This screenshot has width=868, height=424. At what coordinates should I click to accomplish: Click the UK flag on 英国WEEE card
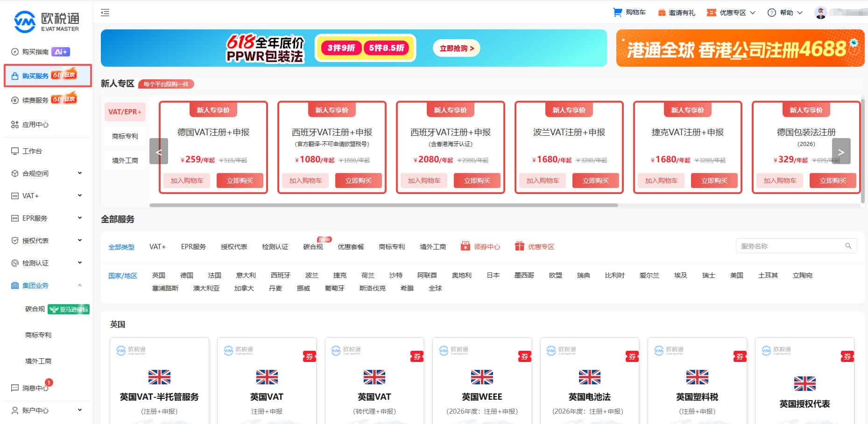coord(482,377)
